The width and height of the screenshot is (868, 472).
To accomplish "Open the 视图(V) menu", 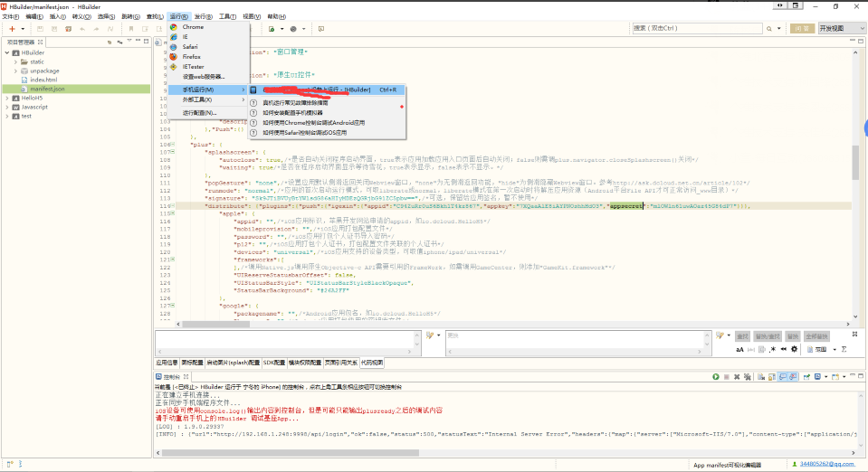I will tap(252, 16).
